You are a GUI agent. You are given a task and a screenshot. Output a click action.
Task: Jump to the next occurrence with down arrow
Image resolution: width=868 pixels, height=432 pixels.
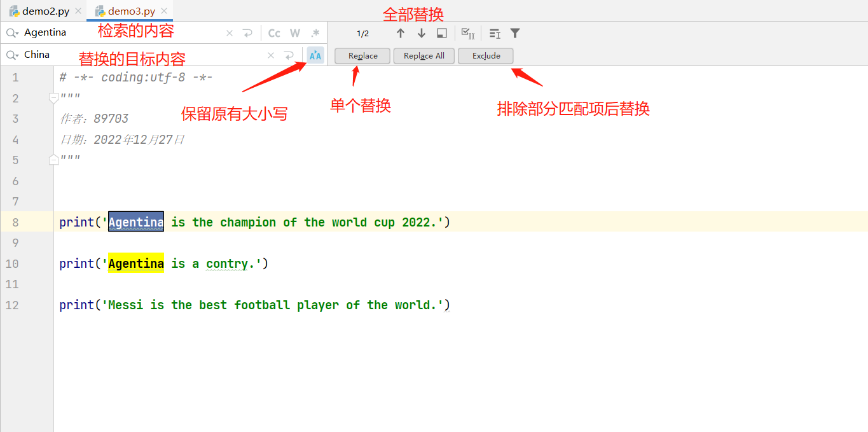421,33
